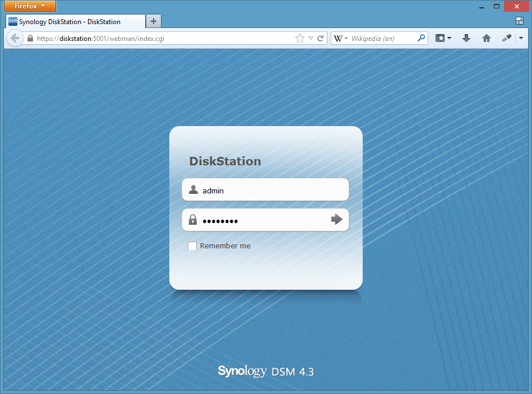The width and height of the screenshot is (532, 394).
Task: Close the Firefox window
Action: tap(517, 6)
